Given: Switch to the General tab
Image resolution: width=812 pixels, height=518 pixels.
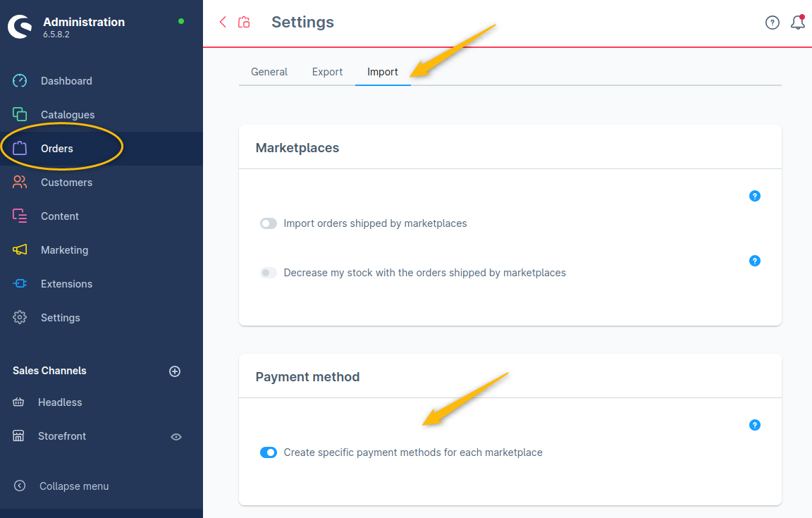Looking at the screenshot, I should [269, 72].
